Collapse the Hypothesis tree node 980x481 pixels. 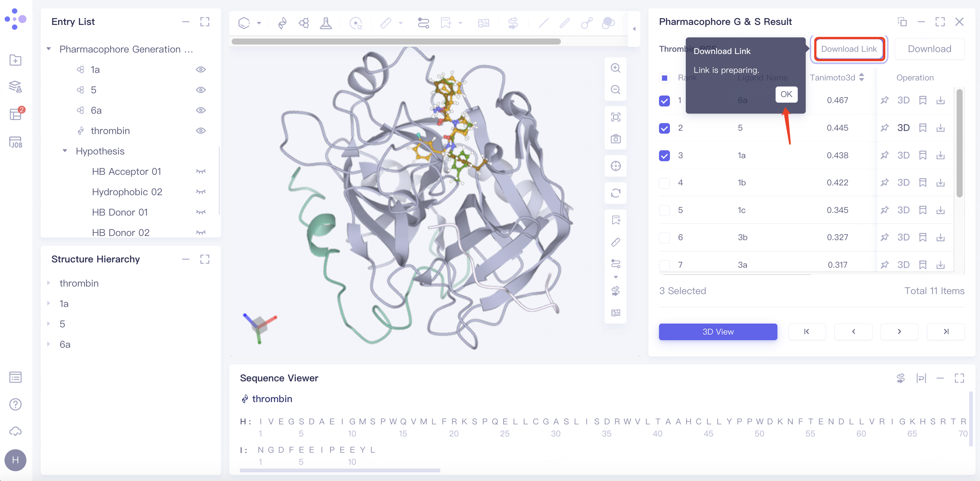click(65, 151)
